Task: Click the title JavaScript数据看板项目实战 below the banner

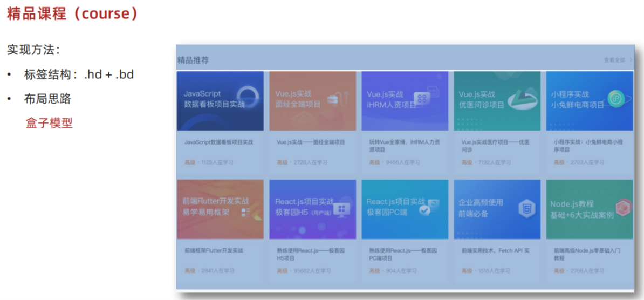Action: pyautogui.click(x=218, y=142)
